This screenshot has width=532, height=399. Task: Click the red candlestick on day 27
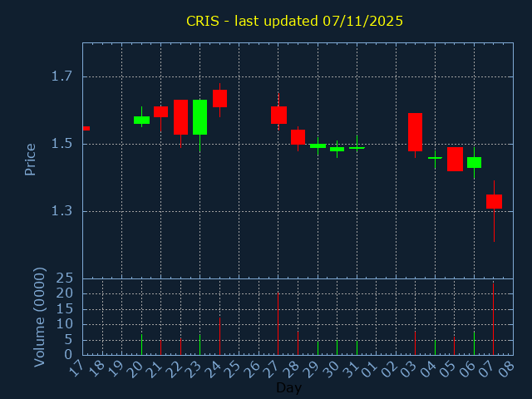(x=278, y=115)
